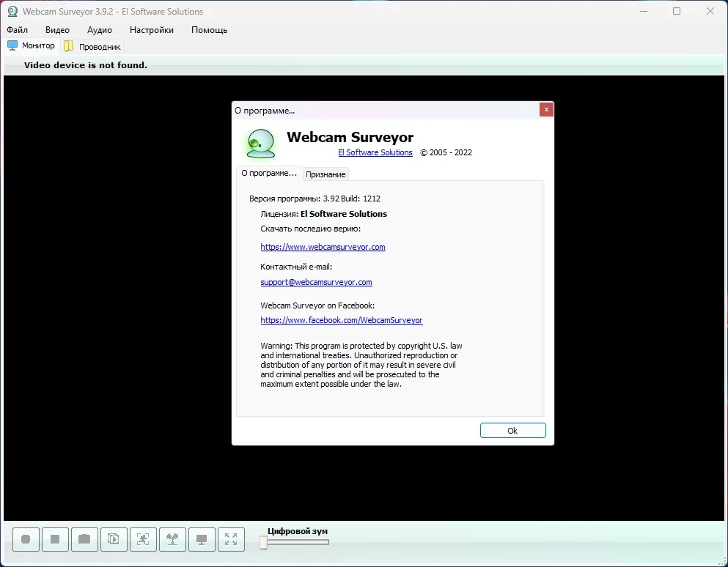Click the Webcam Surveyor logo in About dialog
The image size is (728, 567).
(260, 144)
